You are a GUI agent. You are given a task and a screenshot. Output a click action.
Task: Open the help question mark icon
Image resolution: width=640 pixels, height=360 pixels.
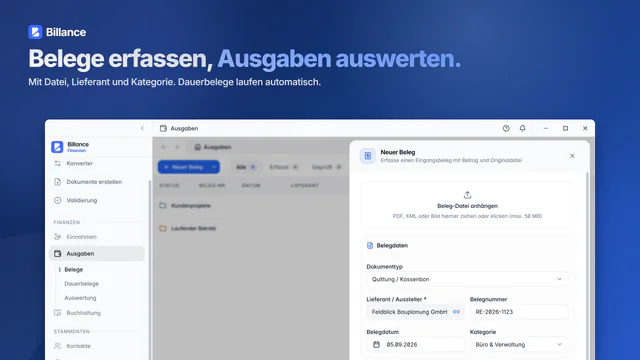pyautogui.click(x=506, y=128)
